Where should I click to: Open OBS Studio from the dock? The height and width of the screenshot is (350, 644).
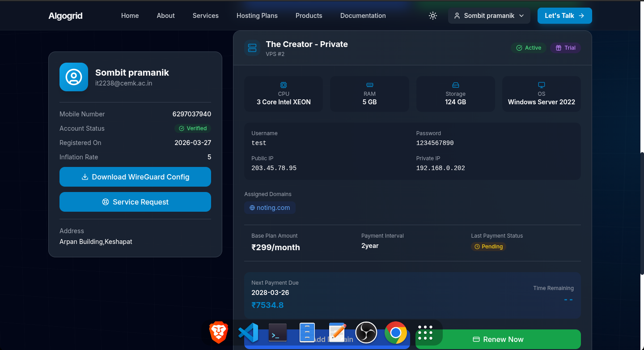[366, 333]
